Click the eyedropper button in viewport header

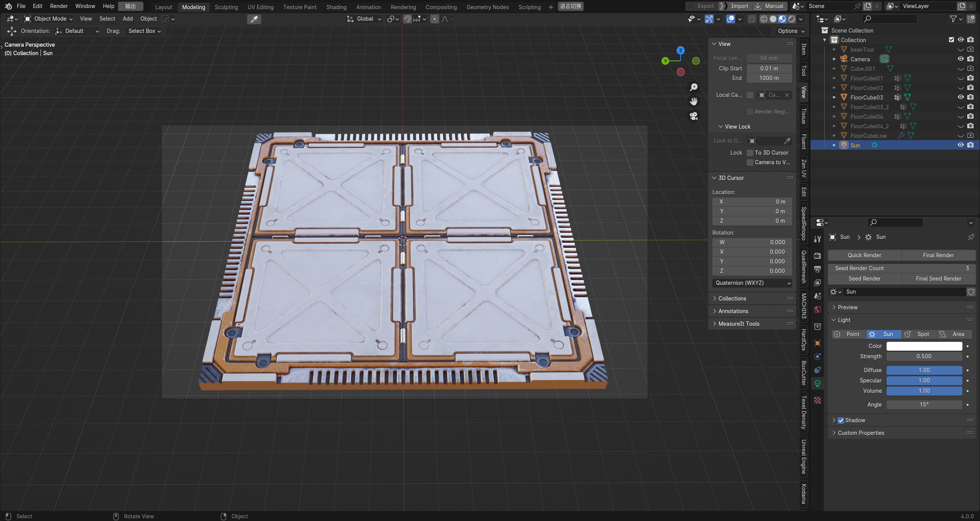[x=254, y=19]
